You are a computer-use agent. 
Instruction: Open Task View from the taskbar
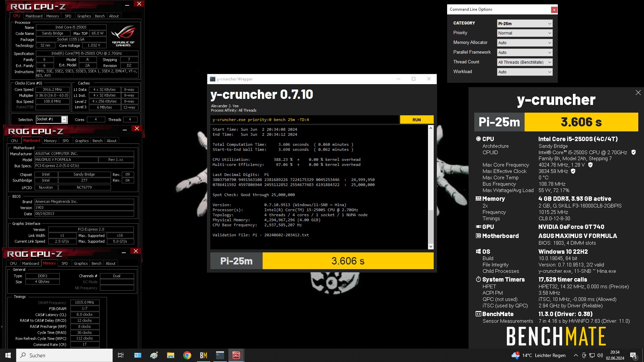(x=121, y=355)
